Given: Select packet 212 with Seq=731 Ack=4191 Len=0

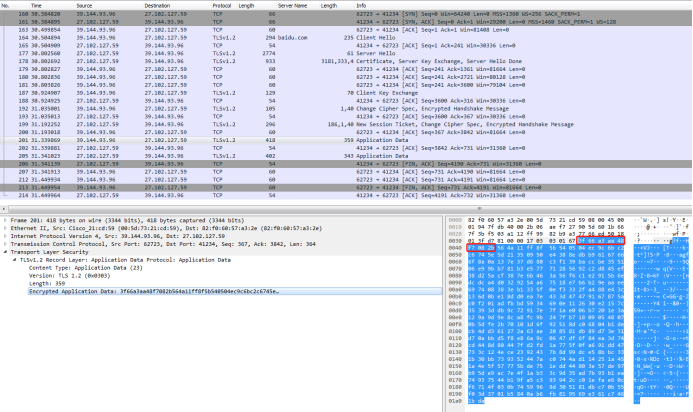Looking at the screenshot, I should [346, 180].
